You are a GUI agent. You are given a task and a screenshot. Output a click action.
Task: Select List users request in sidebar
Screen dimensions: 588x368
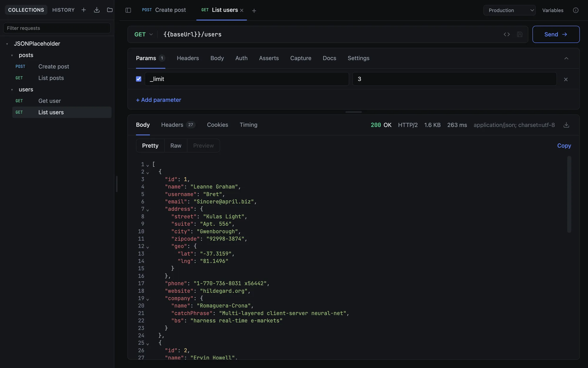point(62,112)
